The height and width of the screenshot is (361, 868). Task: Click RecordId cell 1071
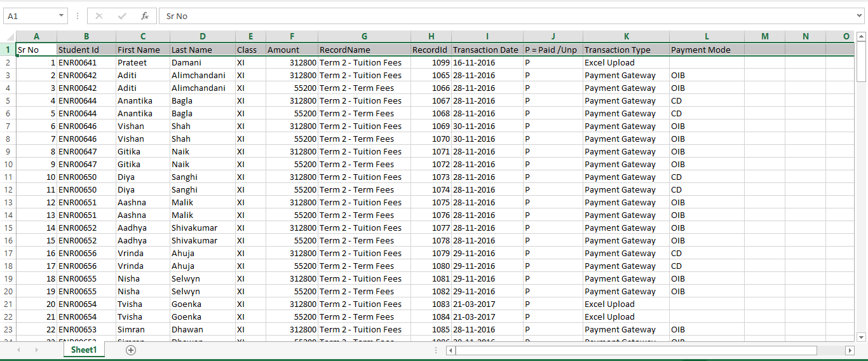(x=431, y=151)
